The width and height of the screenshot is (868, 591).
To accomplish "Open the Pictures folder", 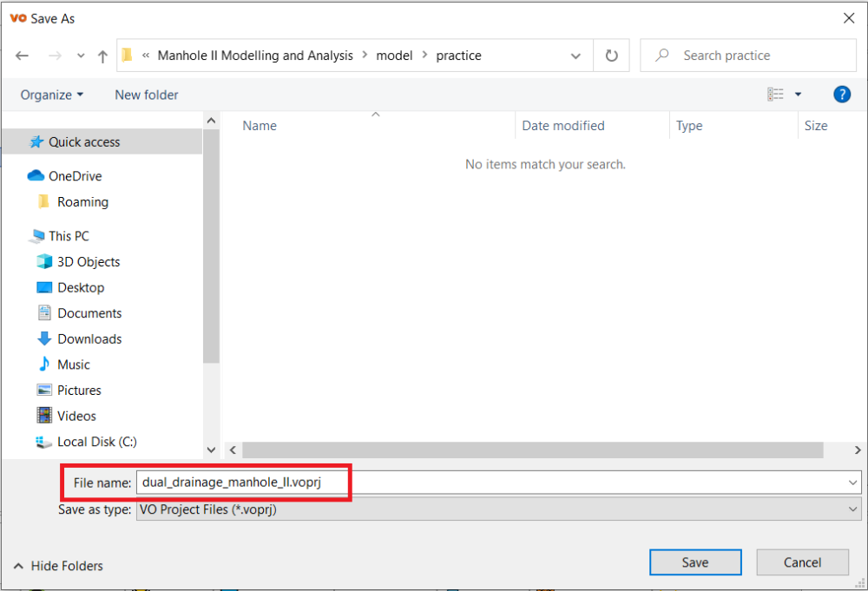I will [79, 391].
